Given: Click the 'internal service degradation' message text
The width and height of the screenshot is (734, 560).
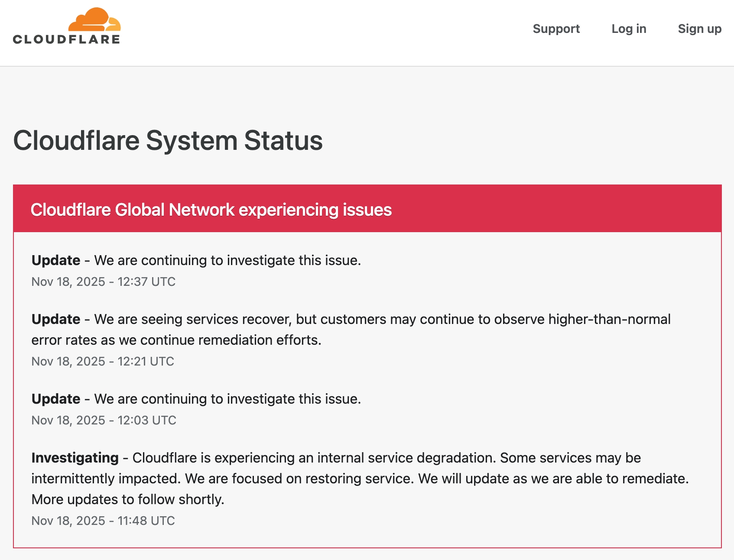Looking at the screenshot, I should coord(386,458).
